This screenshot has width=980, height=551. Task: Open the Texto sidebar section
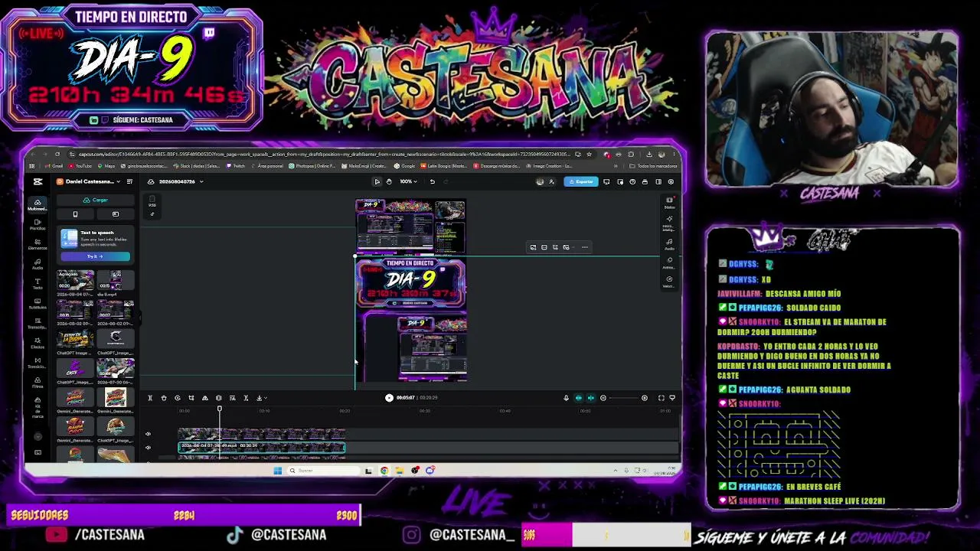37,283
